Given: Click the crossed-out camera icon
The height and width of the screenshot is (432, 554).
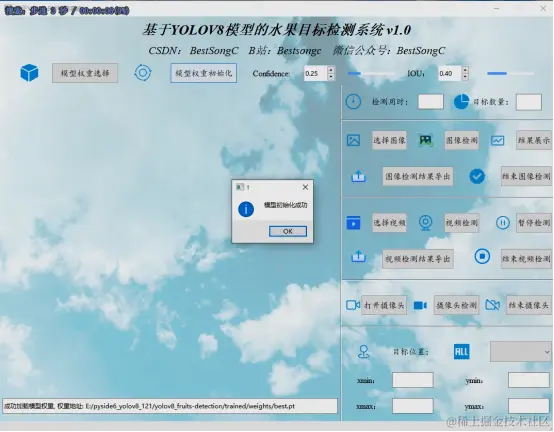Looking at the screenshot, I should coord(493,304).
